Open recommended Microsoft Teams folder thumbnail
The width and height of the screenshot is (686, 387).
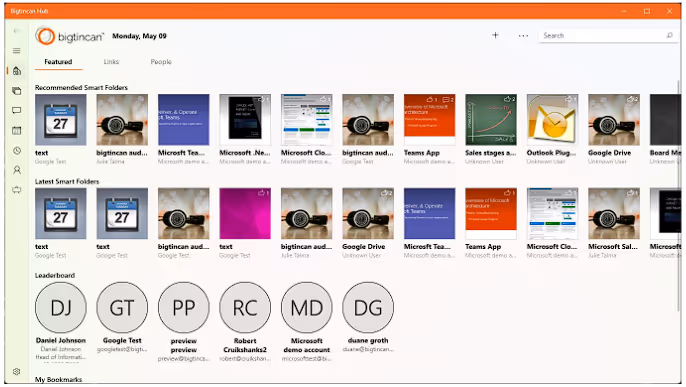click(x=184, y=120)
